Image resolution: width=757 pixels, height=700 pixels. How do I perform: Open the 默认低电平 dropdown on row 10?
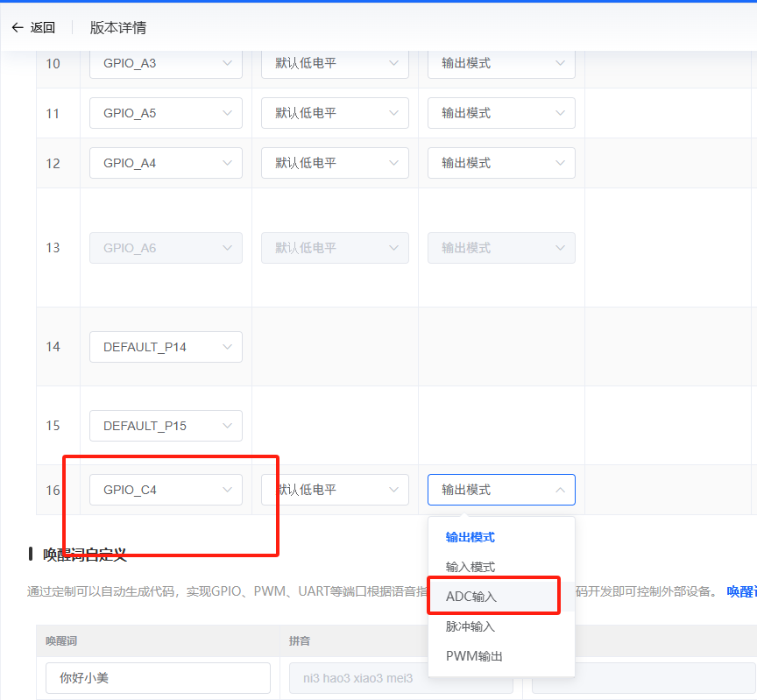click(335, 63)
